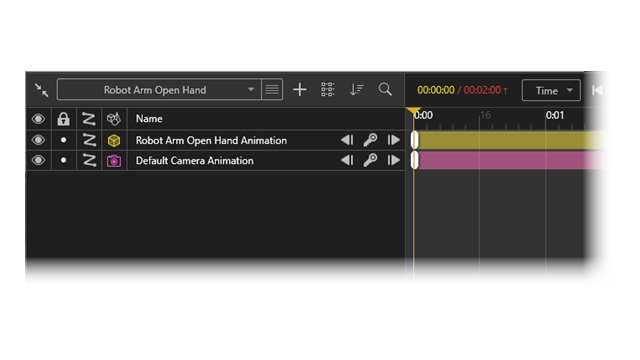Click the 0:01 mark on timeline ruler
Viewport: 640px width, 360px height.
click(x=555, y=116)
